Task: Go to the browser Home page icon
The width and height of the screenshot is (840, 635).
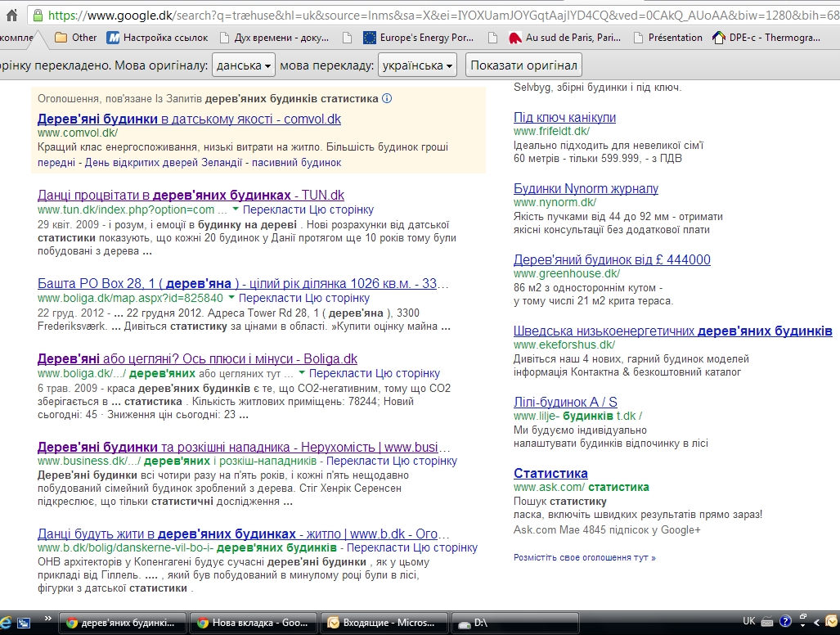Action: click(11, 15)
